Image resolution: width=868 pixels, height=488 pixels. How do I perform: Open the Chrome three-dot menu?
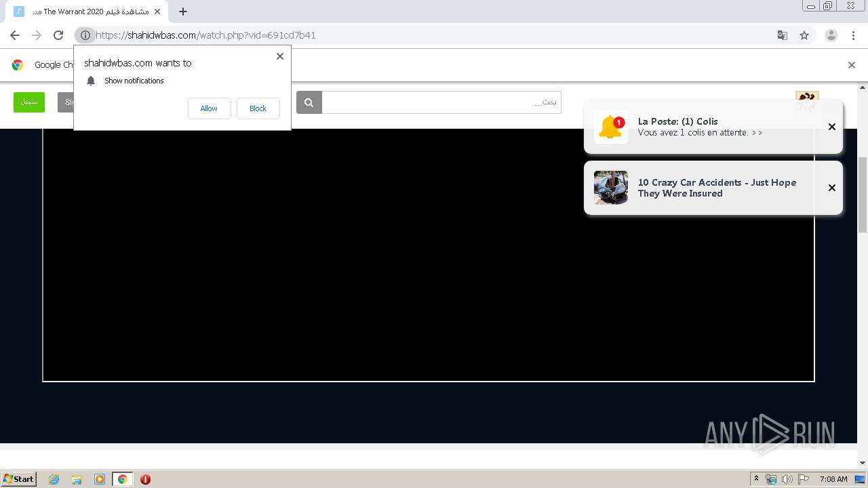[853, 35]
